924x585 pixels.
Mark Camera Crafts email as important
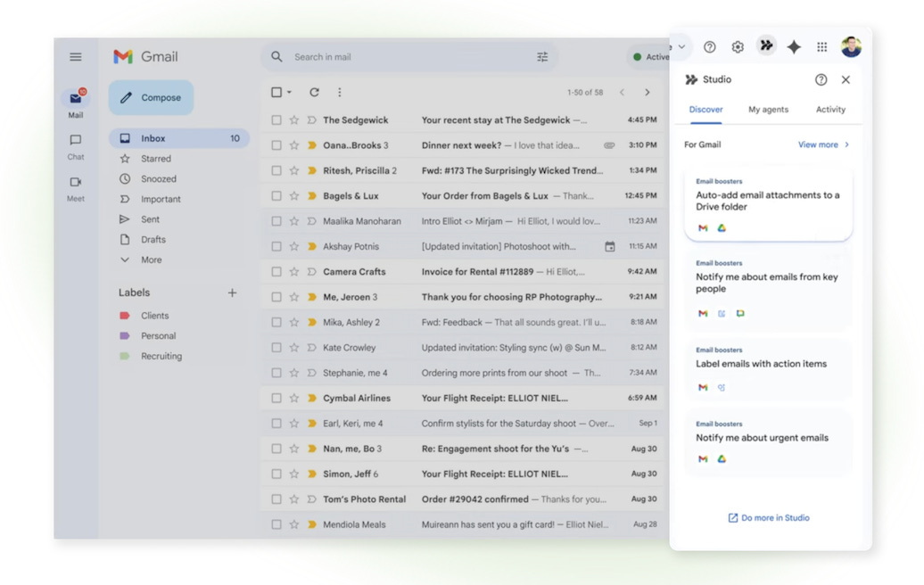click(x=312, y=272)
